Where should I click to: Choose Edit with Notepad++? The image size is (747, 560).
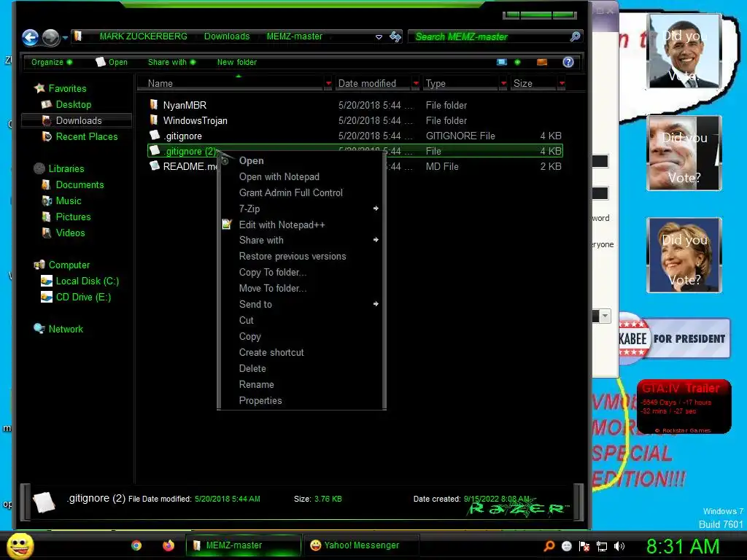pos(301,225)
